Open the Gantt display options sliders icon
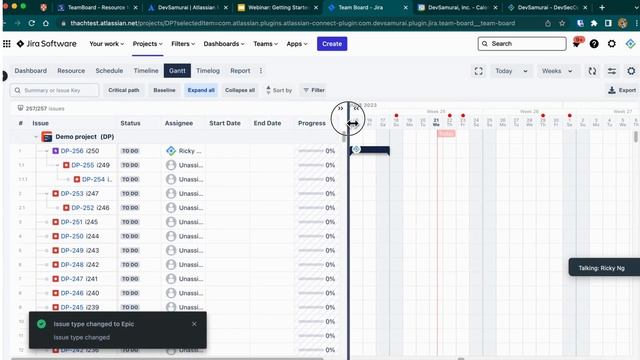 tap(611, 71)
